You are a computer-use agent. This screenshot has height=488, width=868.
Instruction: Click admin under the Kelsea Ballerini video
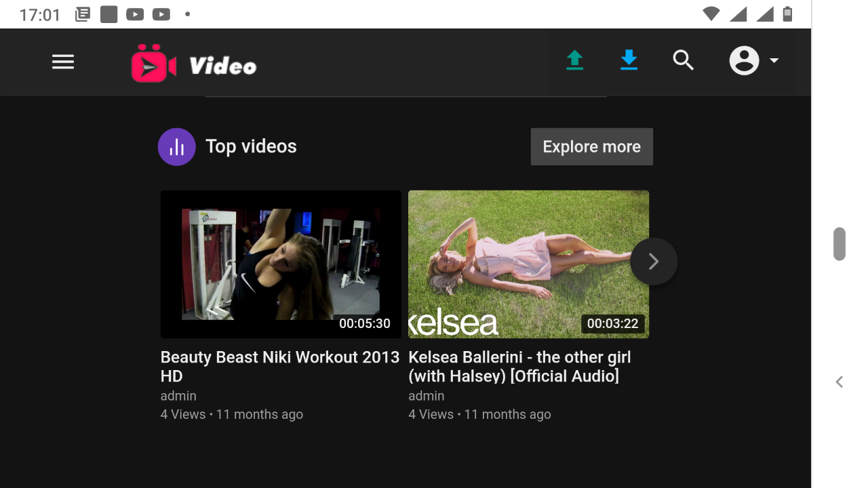pos(427,396)
